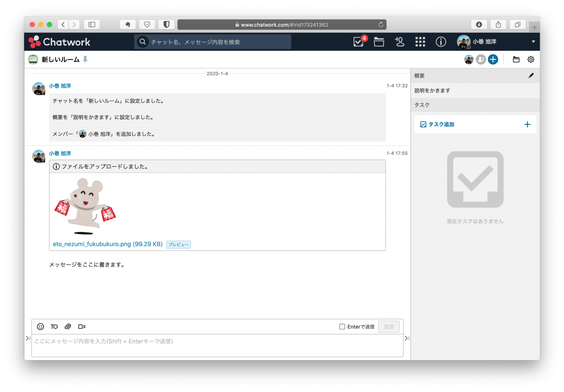Start a video meeting with the camera icon

82,326
